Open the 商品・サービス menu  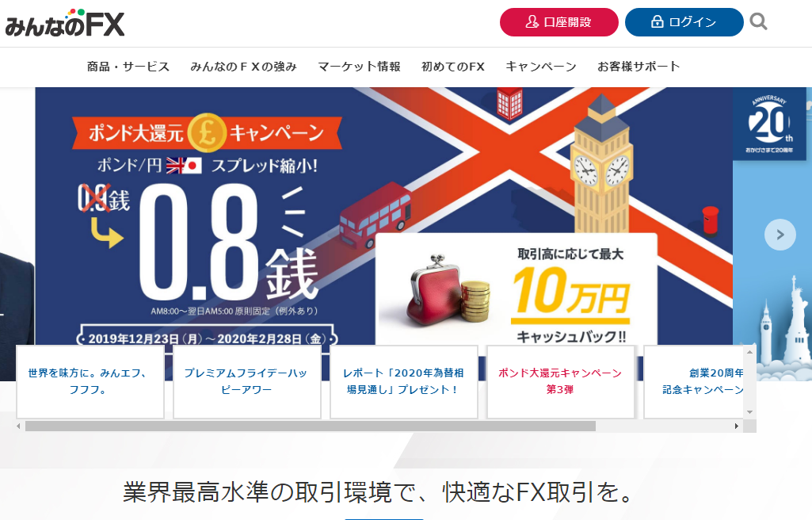point(128,67)
